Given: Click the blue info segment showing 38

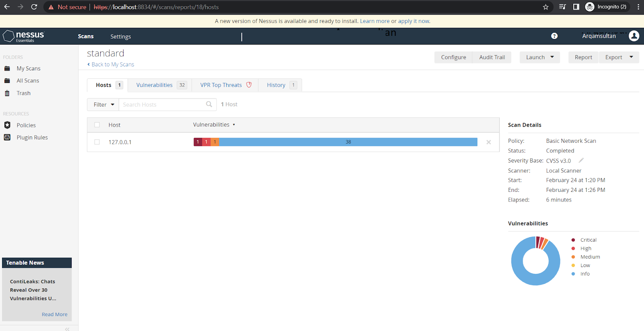Looking at the screenshot, I should pyautogui.click(x=348, y=142).
